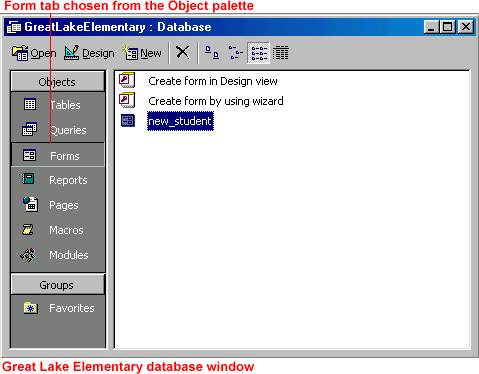
Task: Click the Open toolbar button
Action: [x=34, y=53]
